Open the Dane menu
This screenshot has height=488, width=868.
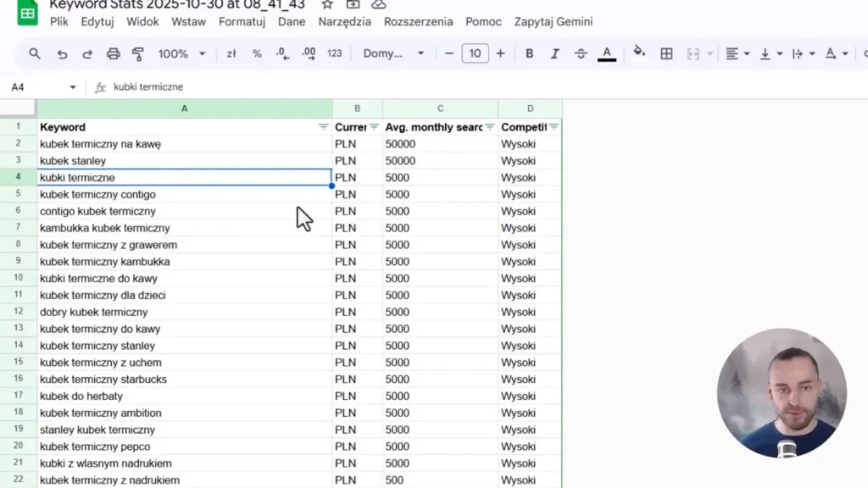292,21
